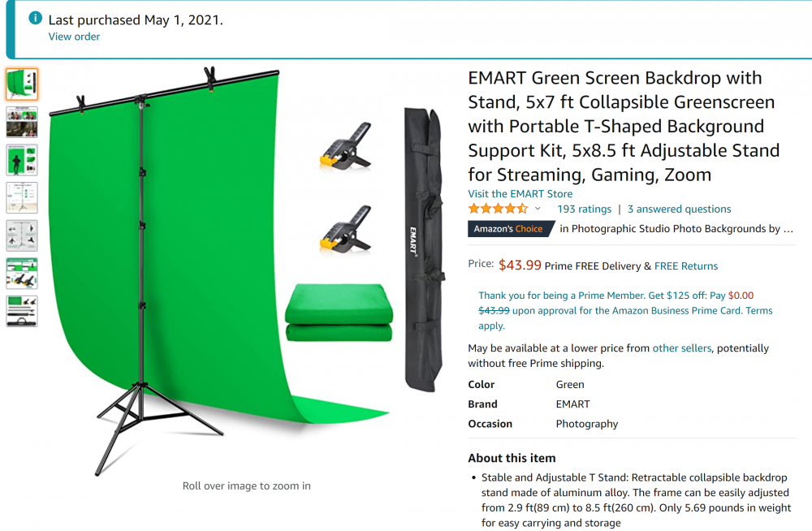Viewport: 812px width, 531px height.
Task: Click the Amazon's Choice badge
Action: click(509, 229)
